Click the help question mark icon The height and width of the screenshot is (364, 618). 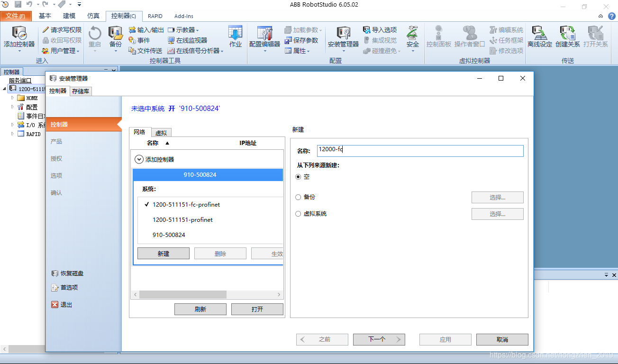pos(611,16)
